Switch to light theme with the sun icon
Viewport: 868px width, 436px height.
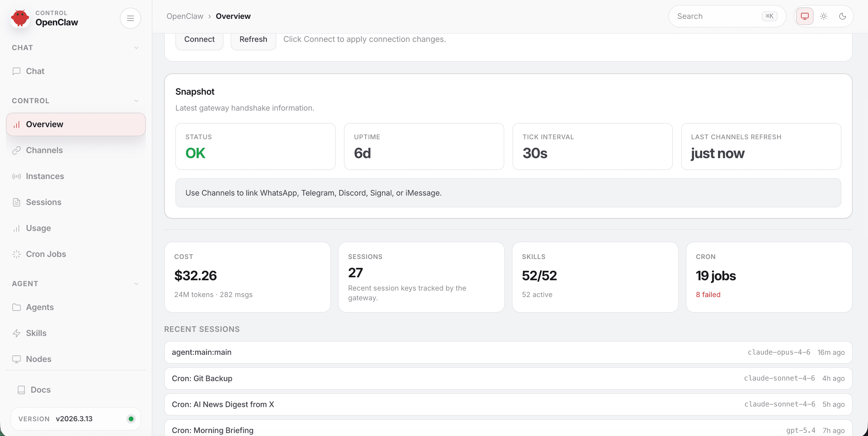[x=824, y=16]
